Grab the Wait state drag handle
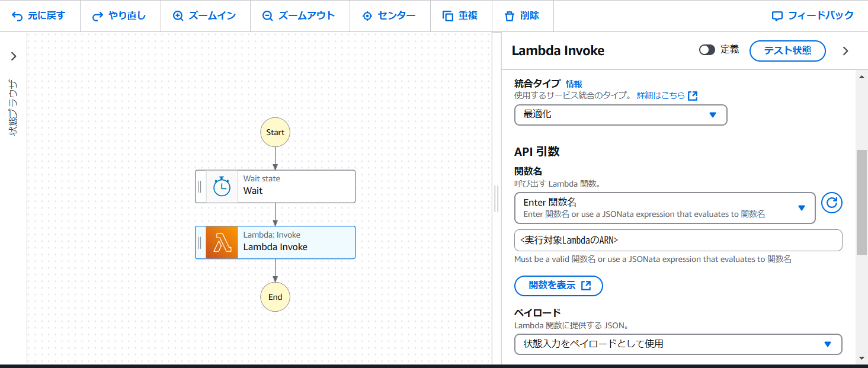 point(200,187)
